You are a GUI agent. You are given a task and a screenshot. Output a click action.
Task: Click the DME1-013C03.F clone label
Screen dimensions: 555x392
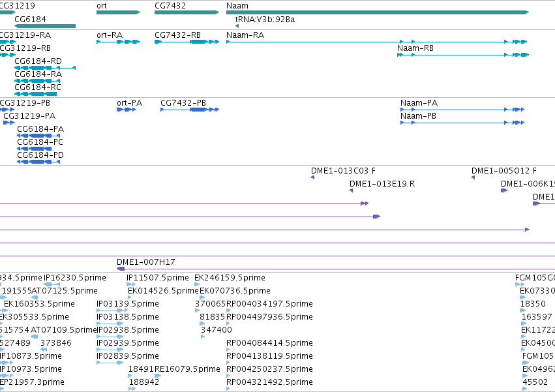tap(343, 171)
